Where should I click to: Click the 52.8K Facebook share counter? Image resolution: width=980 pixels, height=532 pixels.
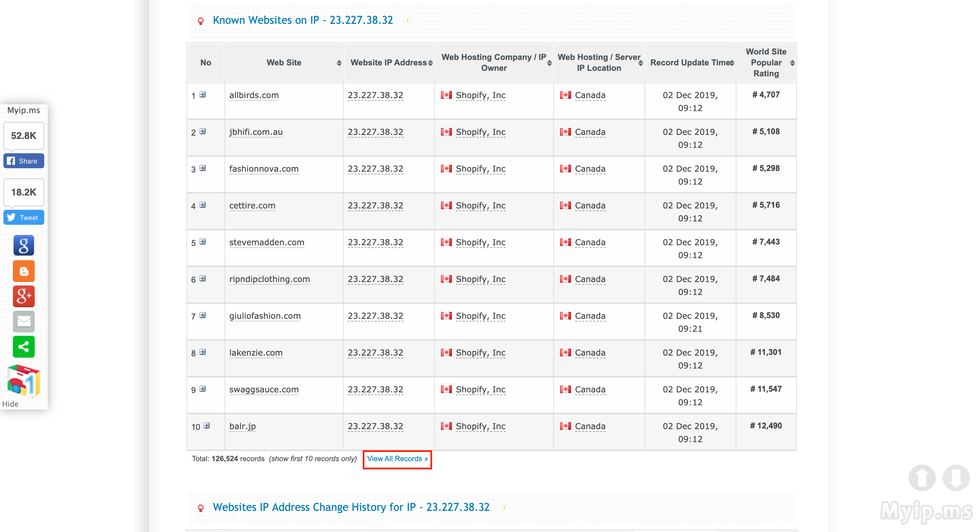23,136
